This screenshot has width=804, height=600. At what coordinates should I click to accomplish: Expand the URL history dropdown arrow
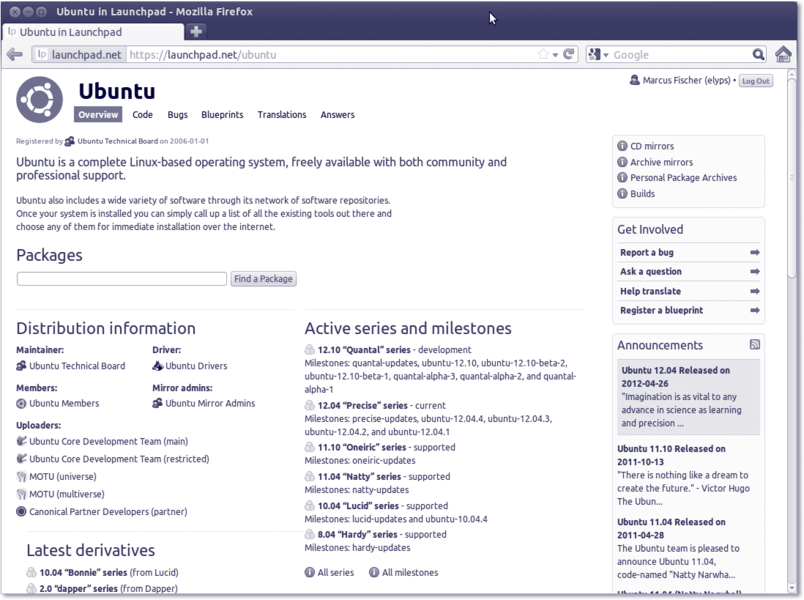(556, 55)
